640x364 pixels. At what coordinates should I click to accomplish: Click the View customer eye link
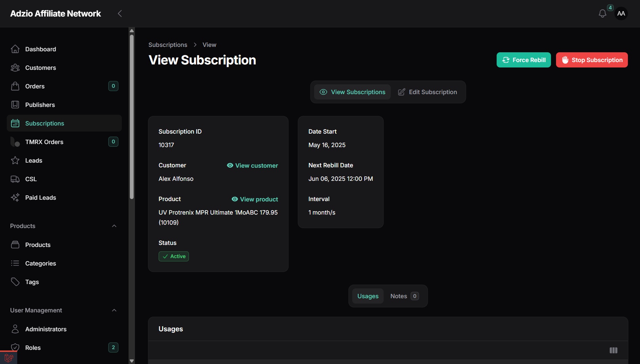pyautogui.click(x=252, y=165)
